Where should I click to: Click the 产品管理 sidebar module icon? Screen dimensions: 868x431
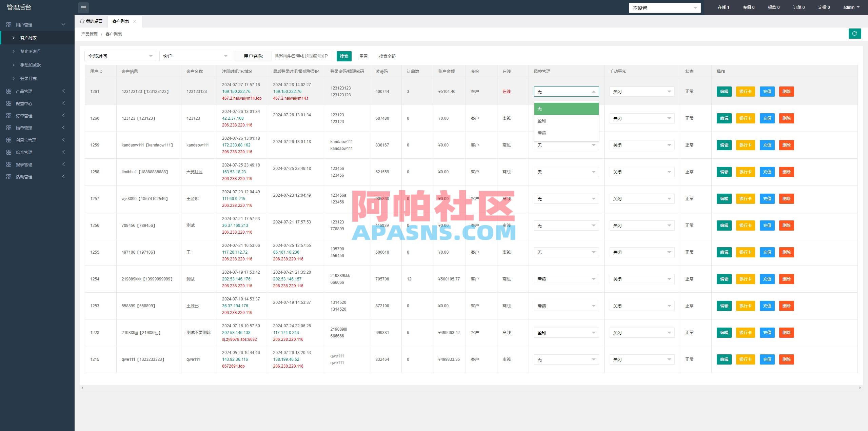[x=9, y=91]
